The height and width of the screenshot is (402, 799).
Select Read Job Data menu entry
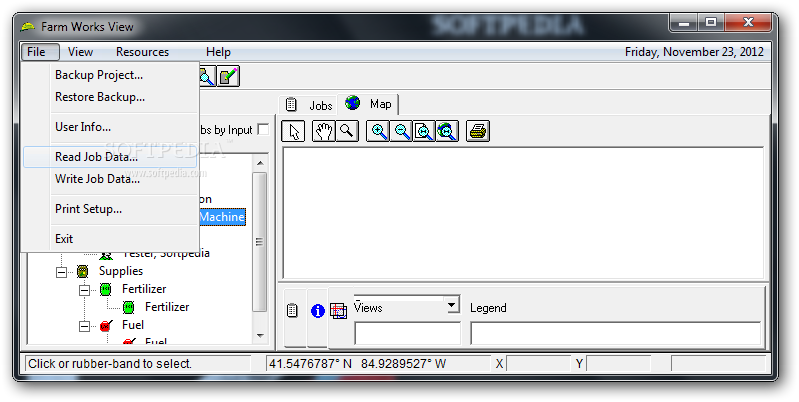(x=110, y=157)
